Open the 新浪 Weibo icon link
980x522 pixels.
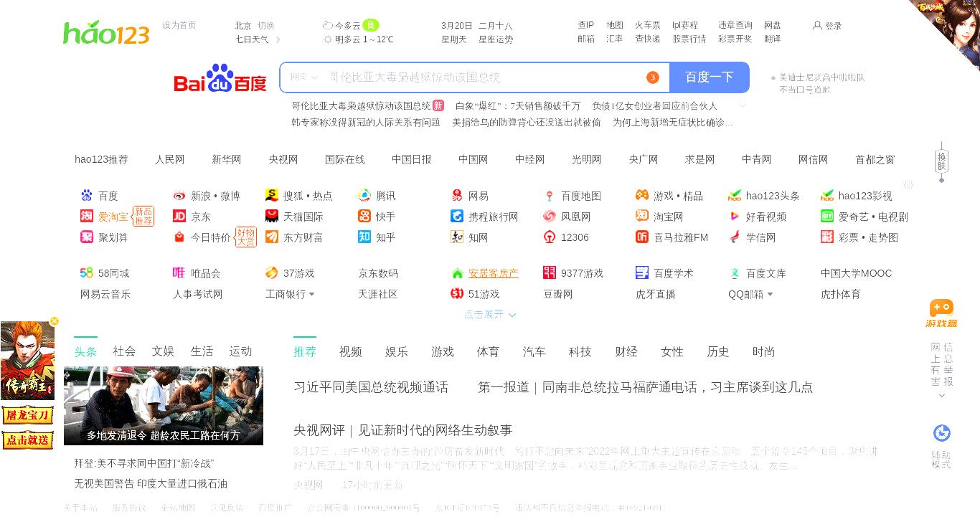tap(179, 196)
